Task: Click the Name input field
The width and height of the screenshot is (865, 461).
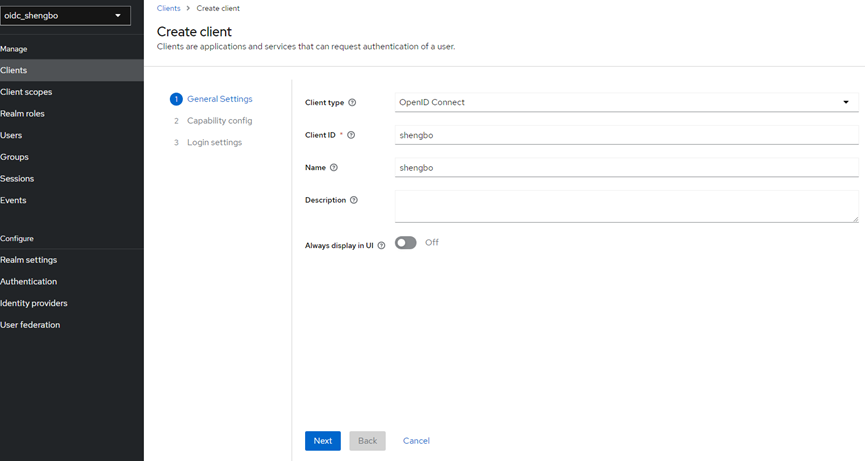Action: [x=626, y=168]
